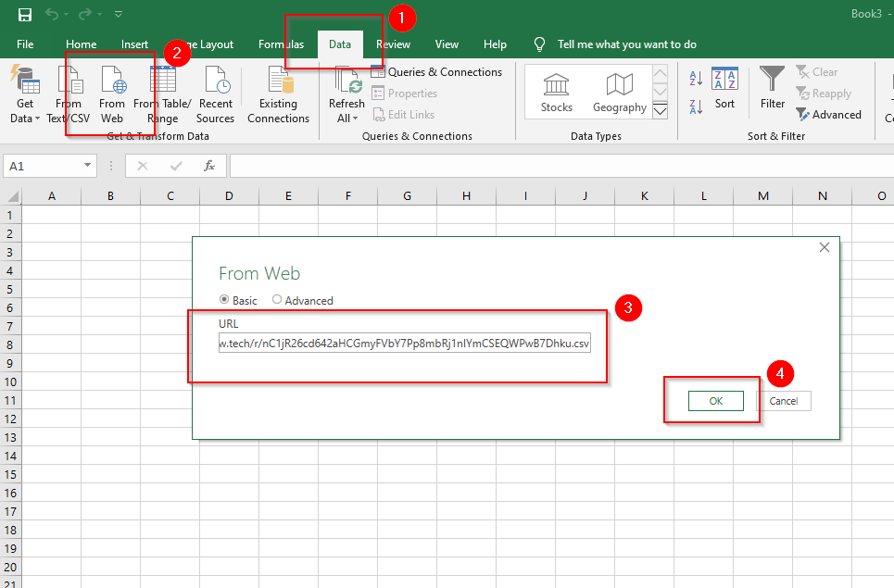This screenshot has width=894, height=588.
Task: Apply the Stocks data type
Action: (x=556, y=91)
